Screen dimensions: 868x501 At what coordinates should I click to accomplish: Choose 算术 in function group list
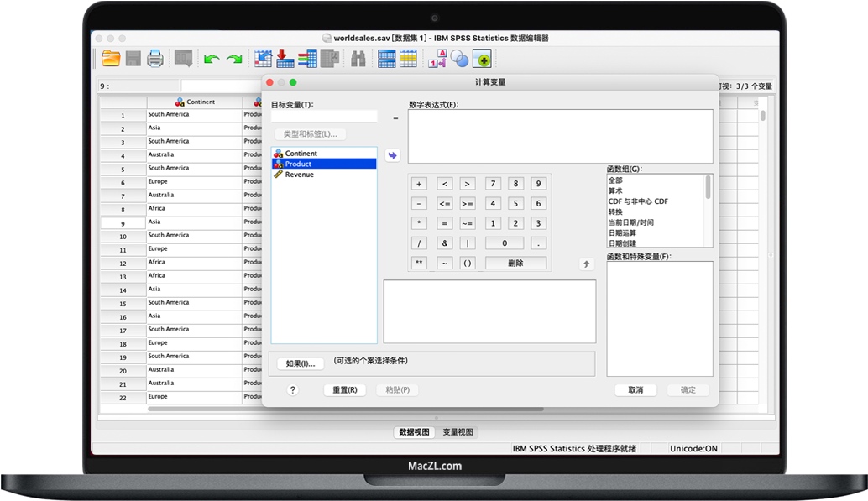pyautogui.click(x=615, y=191)
